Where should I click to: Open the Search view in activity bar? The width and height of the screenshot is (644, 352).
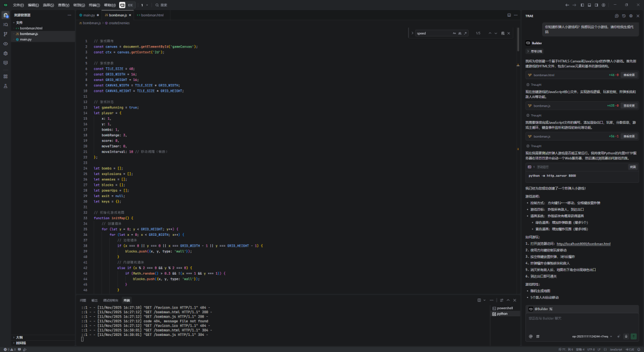point(5,24)
